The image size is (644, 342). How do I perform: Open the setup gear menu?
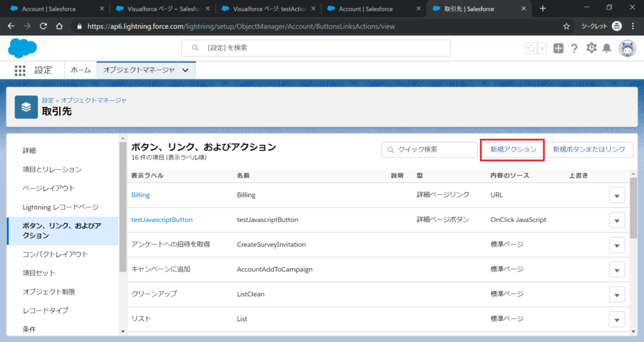(x=591, y=48)
